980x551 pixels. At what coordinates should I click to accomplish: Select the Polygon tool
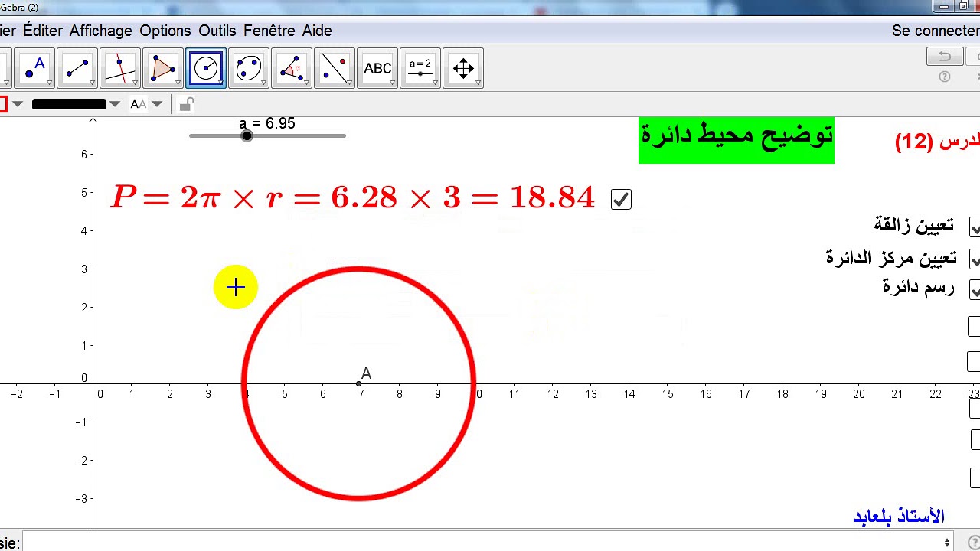(163, 68)
